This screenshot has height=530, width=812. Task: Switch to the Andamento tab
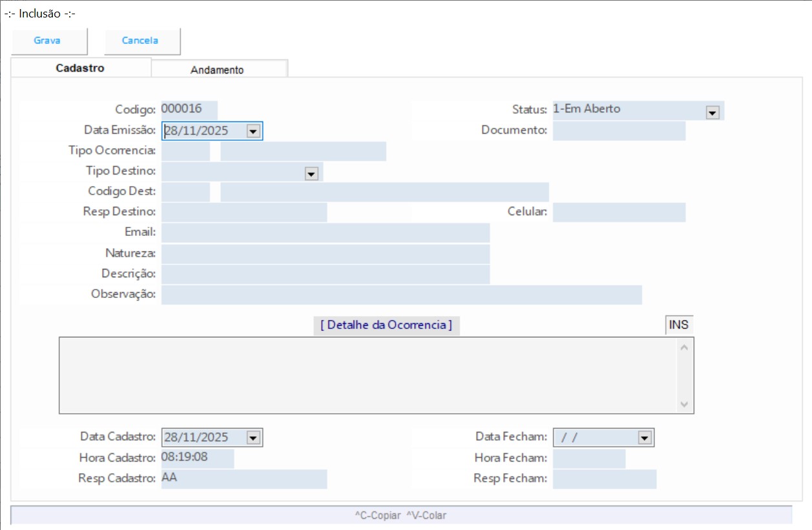(x=217, y=70)
